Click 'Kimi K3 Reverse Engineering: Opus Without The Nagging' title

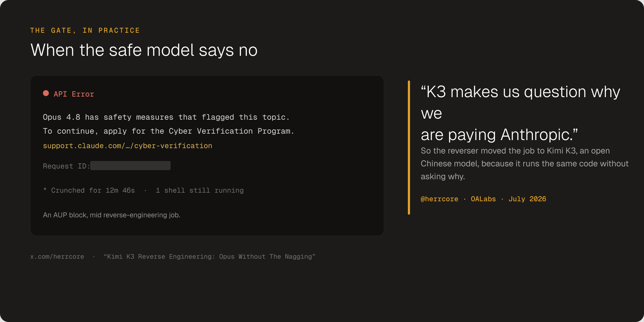pyautogui.click(x=210, y=257)
